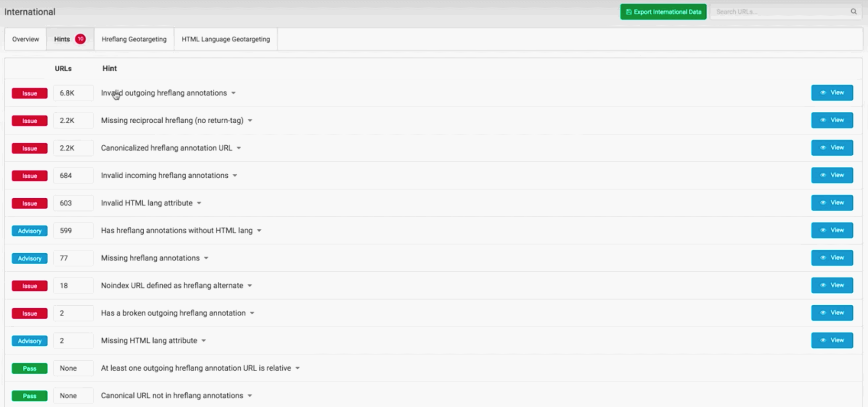The width and height of the screenshot is (868, 407).
Task: Open Hreflang Geotargeting tab
Action: pos(134,39)
